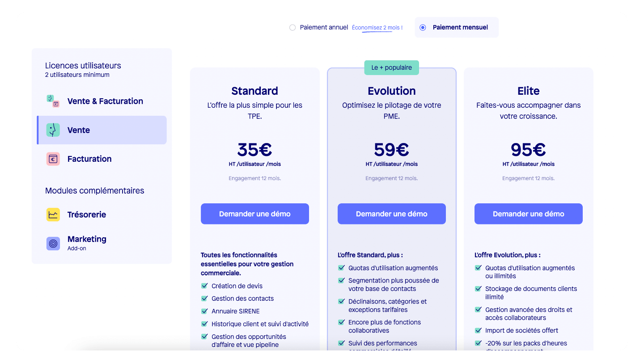
Task: Click the yellow Trésorerie chart icon
Action: click(53, 215)
